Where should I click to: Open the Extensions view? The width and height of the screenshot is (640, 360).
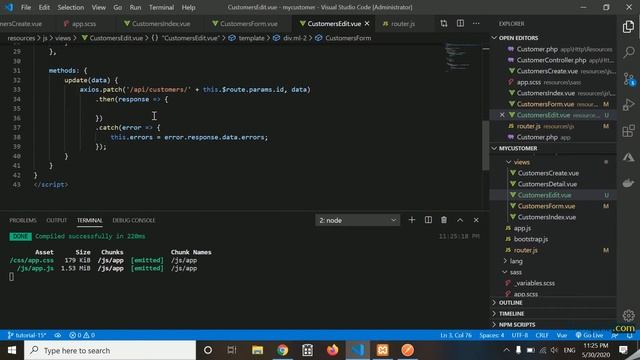[x=629, y=131]
